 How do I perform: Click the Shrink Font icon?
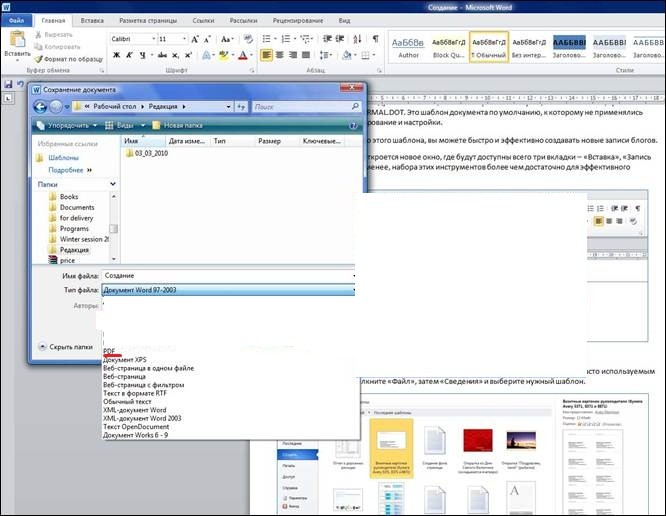207,39
